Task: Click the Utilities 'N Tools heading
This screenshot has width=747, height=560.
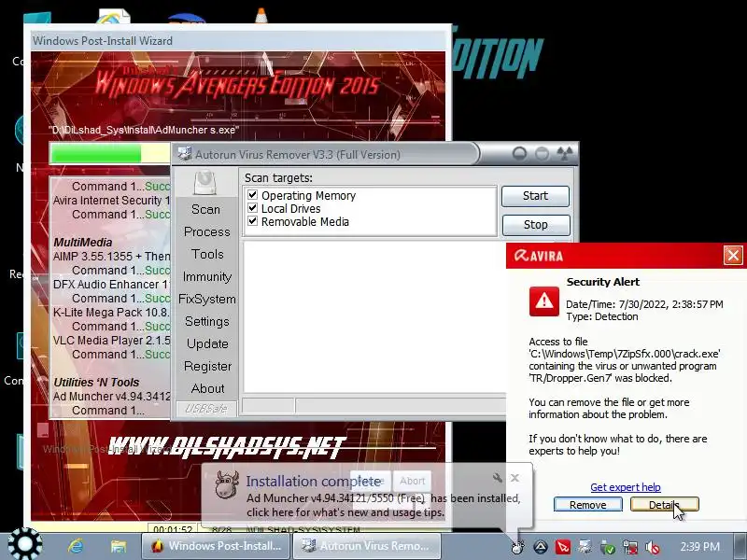Action: [96, 382]
